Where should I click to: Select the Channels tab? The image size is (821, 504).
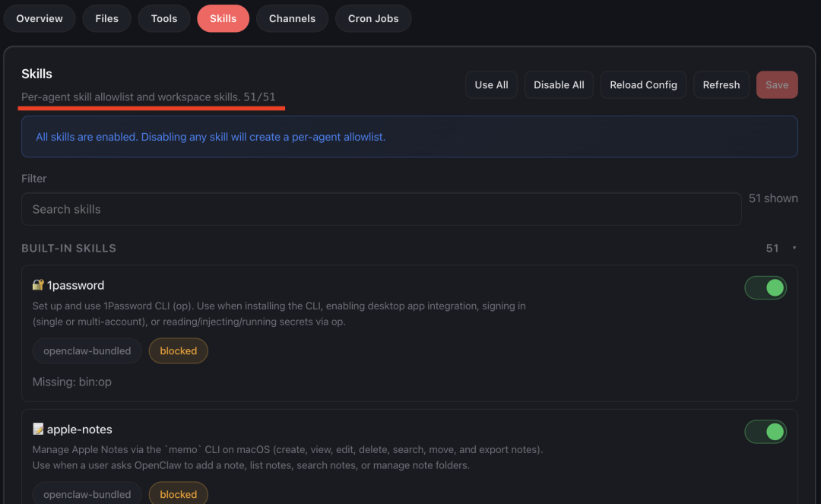[292, 19]
